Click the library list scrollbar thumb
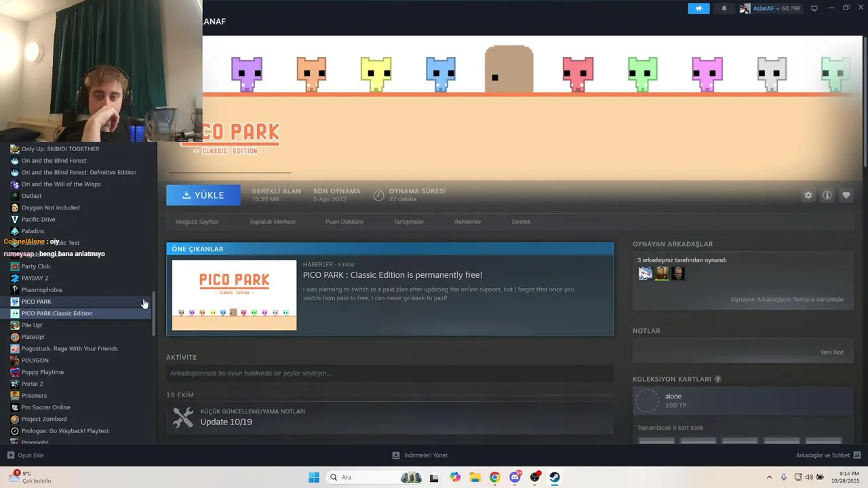The image size is (868, 488). tap(153, 314)
